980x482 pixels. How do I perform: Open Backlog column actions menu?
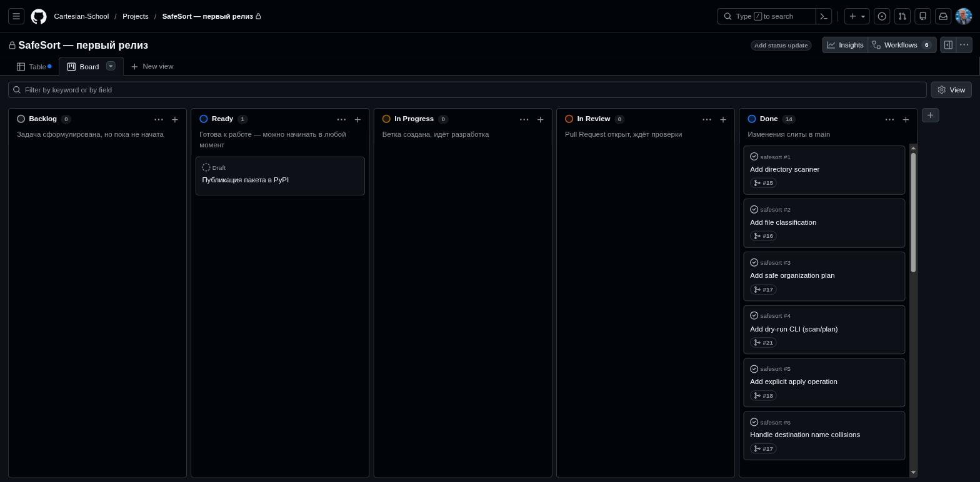coord(159,119)
